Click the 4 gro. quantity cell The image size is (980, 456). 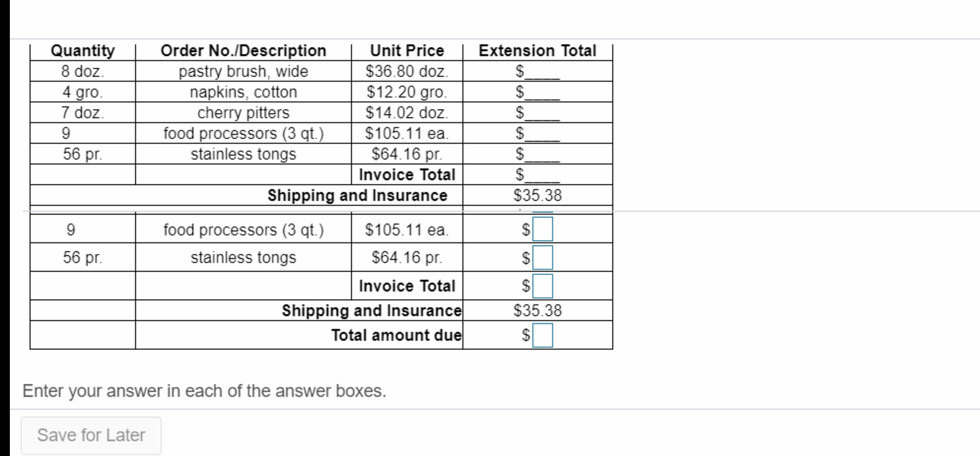pyautogui.click(x=83, y=92)
